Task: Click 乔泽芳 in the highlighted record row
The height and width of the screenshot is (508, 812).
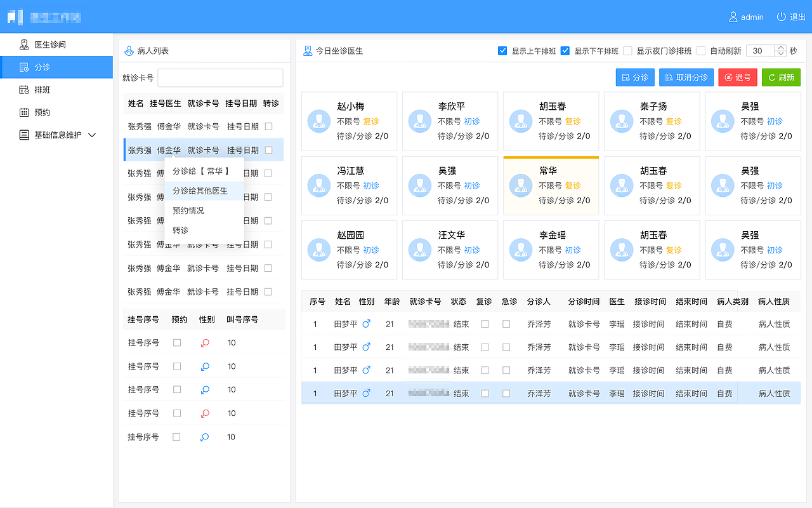Action: click(x=539, y=394)
